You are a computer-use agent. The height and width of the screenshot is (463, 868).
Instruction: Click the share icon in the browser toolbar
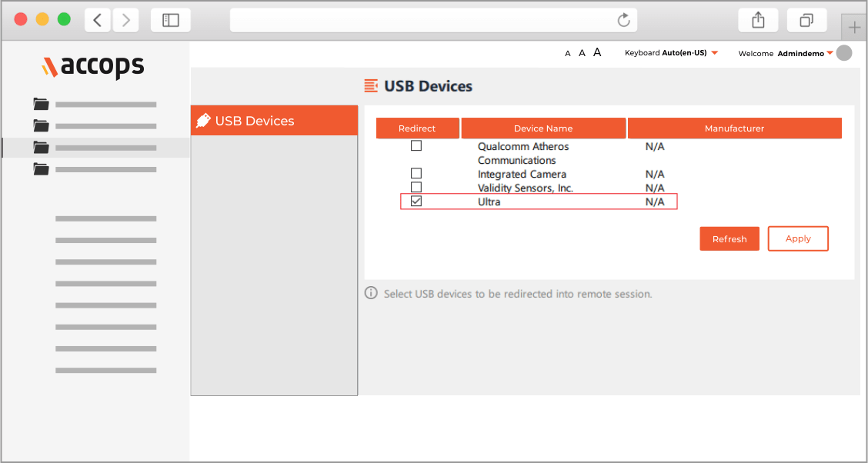[x=758, y=20]
